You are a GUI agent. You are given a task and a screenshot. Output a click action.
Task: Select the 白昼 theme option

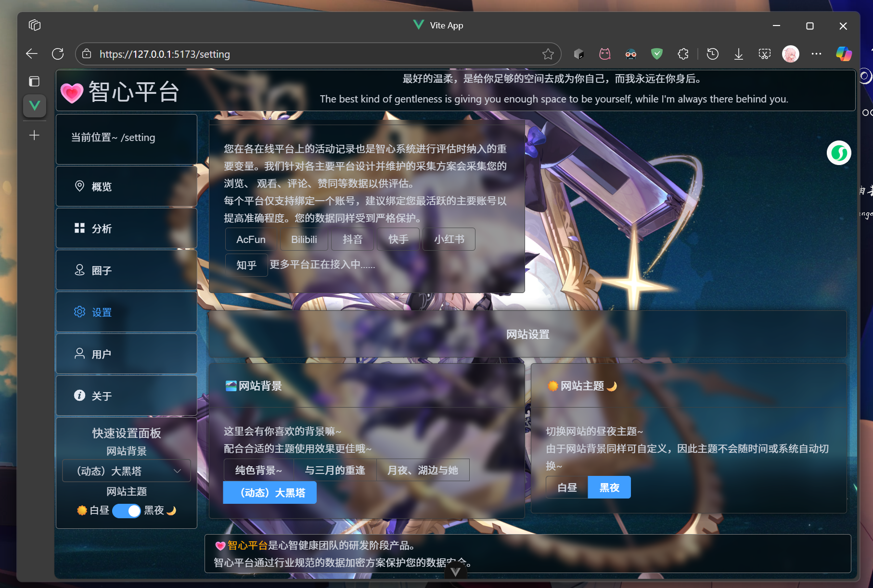coord(567,487)
